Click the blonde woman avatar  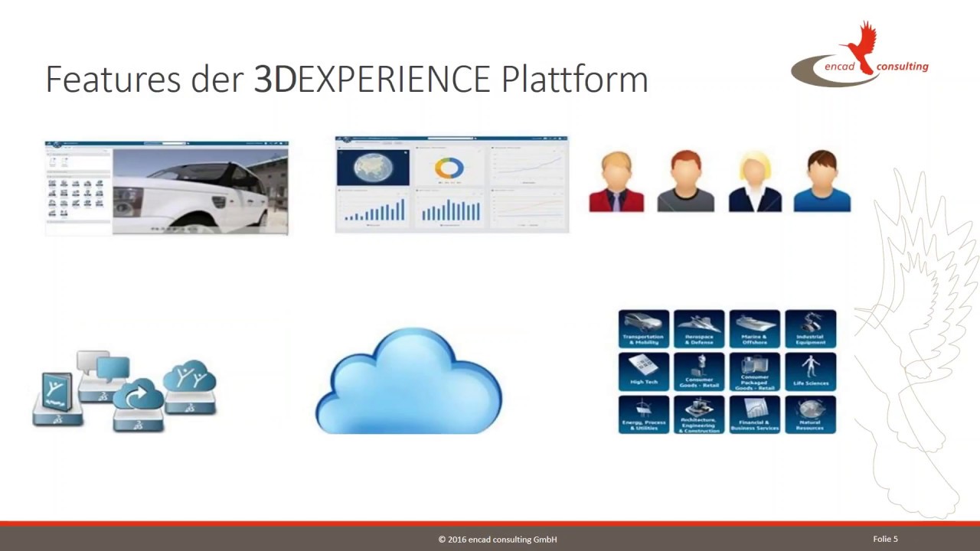[x=754, y=181]
